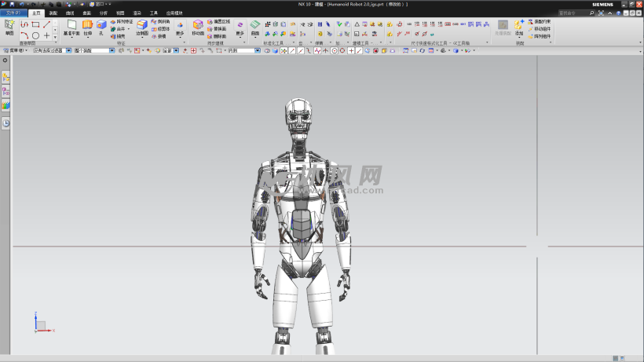Toggle Quadrant Point snap option
This screenshot has width=644, height=362.
point(342,51)
